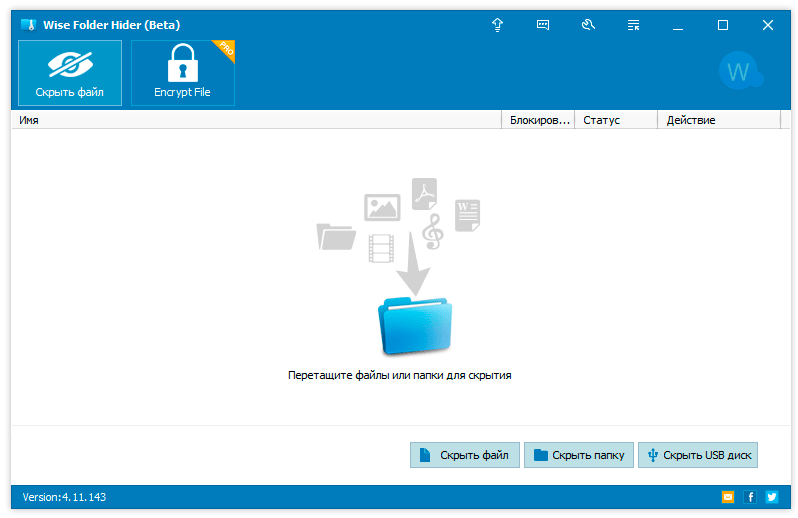Click the blue folder drop target

point(415,326)
